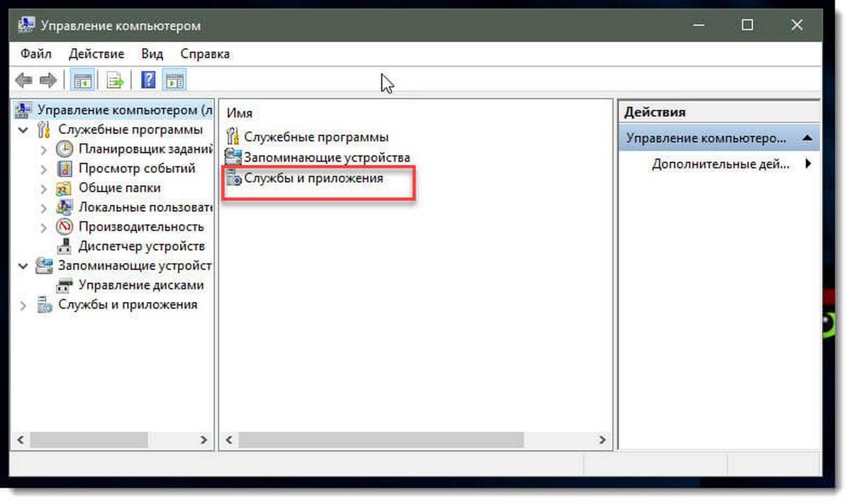Click the tree pane horizontal scrollbar thumb
Viewport: 851px width, 504px height.
pos(89,439)
